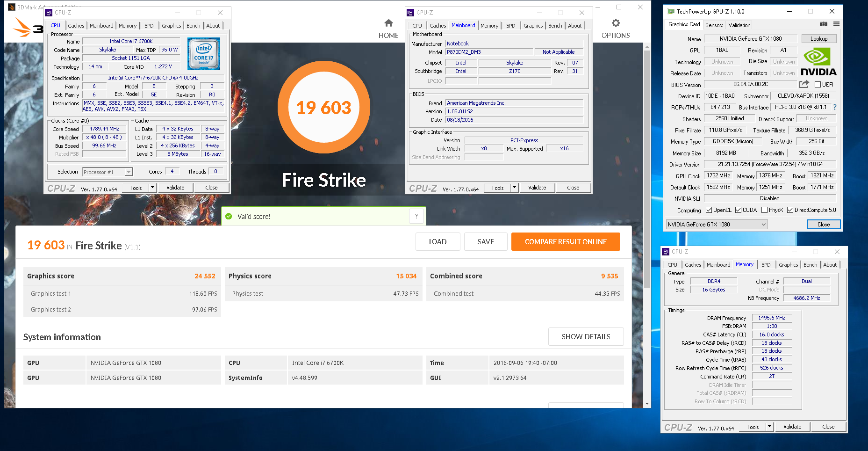
Task: Click the 3DMark scrollbar up arrow
Action: tap(647, 47)
